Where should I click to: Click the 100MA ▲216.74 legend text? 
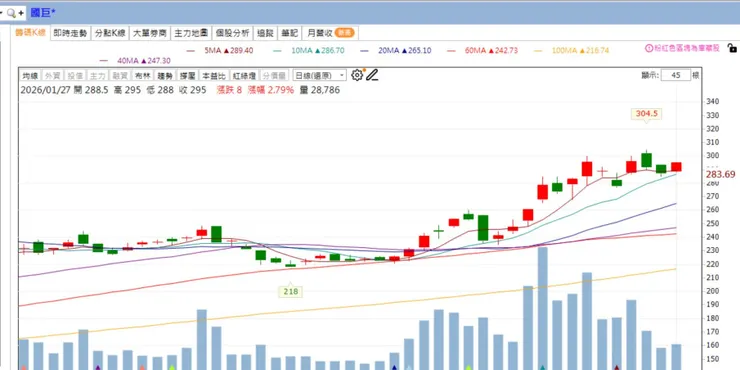click(x=580, y=50)
